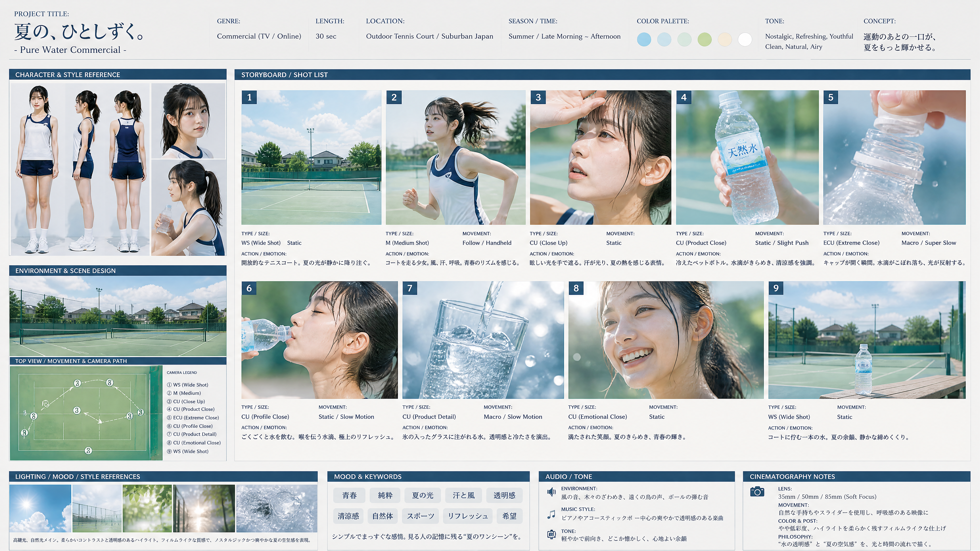The width and height of the screenshot is (980, 551).
Task: Open the environment tennis court panorama
Action: 118,316
